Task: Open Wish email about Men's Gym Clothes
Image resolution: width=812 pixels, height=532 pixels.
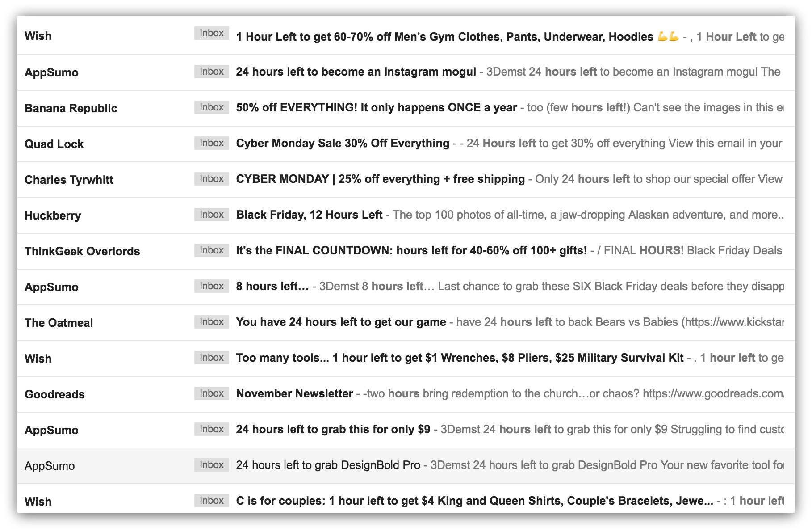Action: click(x=406, y=36)
